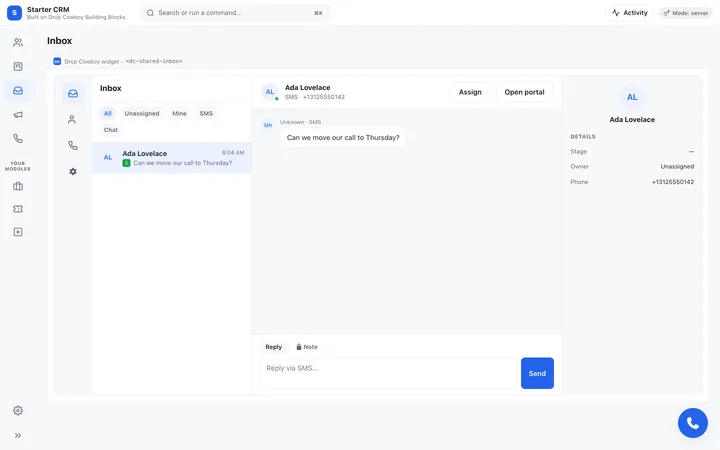Filter conversations by SMS
Screen dimensions: 720x450
206,113
